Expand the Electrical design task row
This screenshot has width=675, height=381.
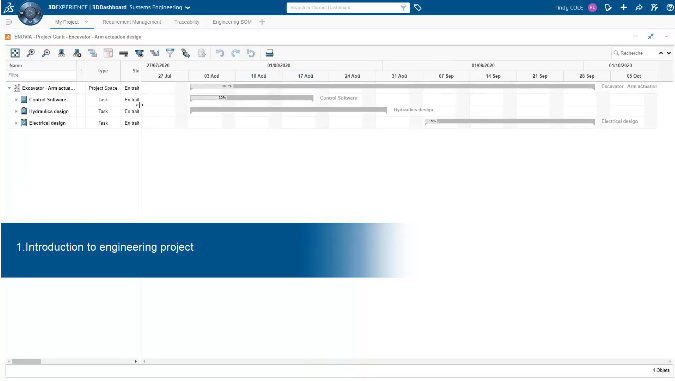coord(16,123)
